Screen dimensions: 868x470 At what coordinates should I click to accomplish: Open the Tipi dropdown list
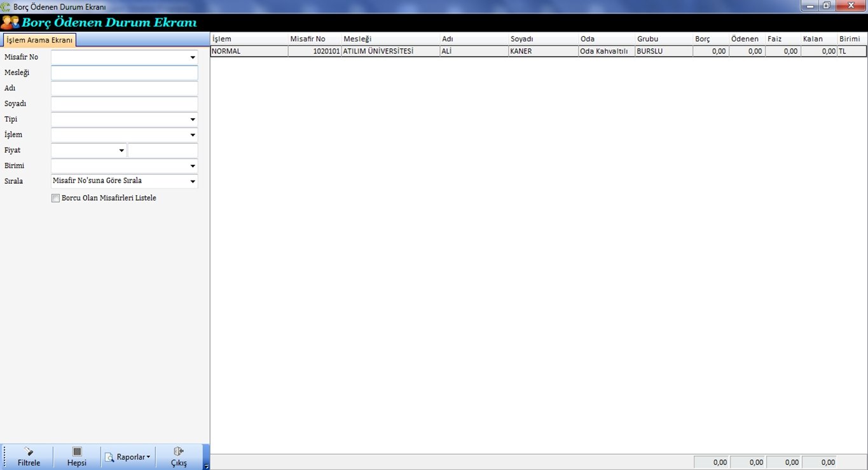pos(192,120)
